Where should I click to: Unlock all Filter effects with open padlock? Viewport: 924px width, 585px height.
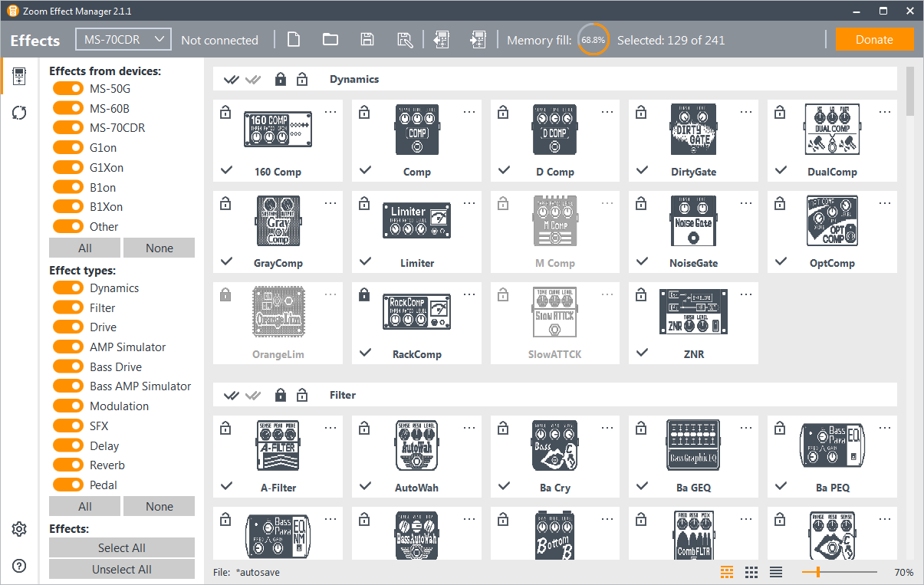[302, 394]
